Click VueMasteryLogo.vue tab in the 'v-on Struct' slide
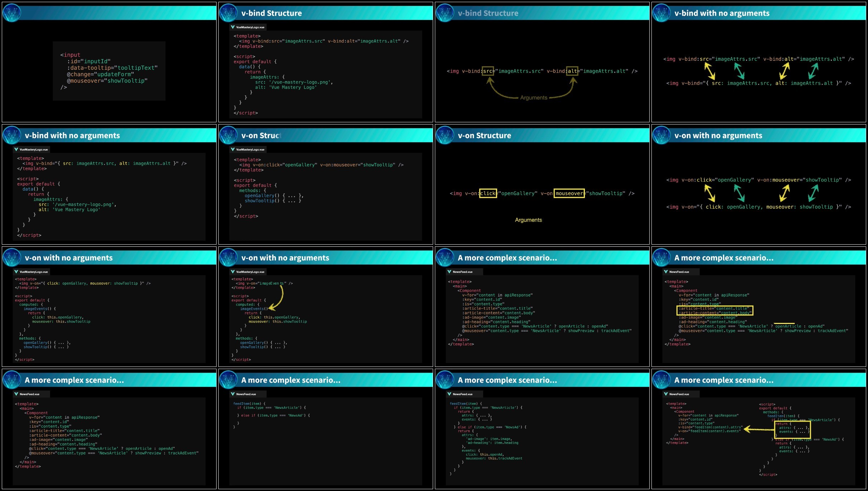The height and width of the screenshot is (491, 868). [x=248, y=149]
